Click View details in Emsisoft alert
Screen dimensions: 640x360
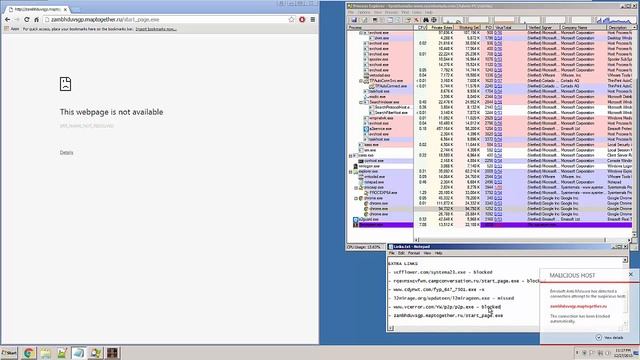coord(609,338)
